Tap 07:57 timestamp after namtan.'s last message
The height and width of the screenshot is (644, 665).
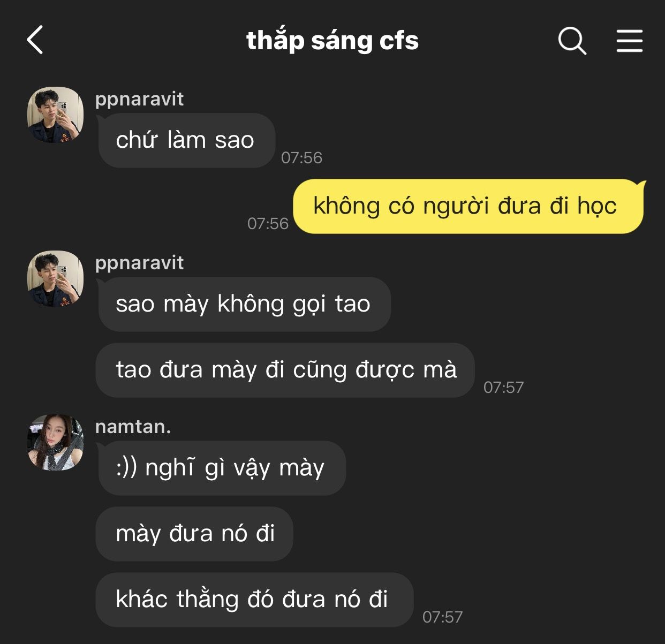pos(442,617)
